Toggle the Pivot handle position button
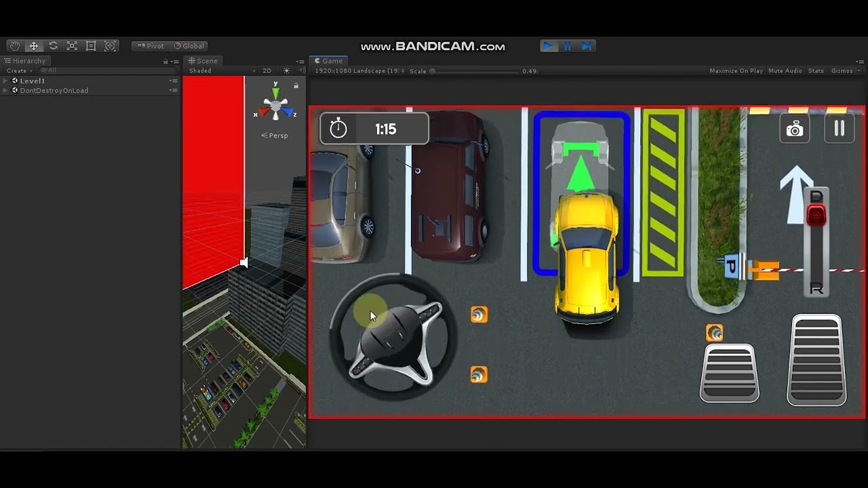 click(x=151, y=46)
